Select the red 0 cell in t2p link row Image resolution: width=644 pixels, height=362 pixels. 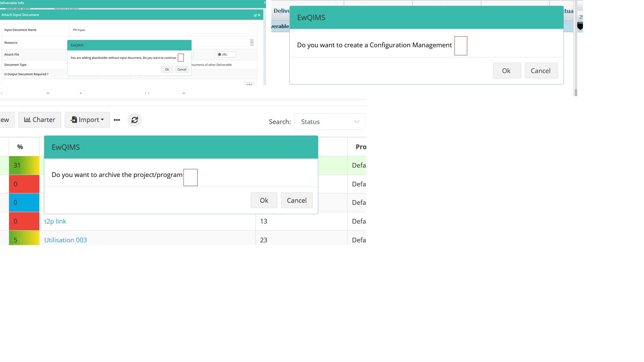click(24, 221)
